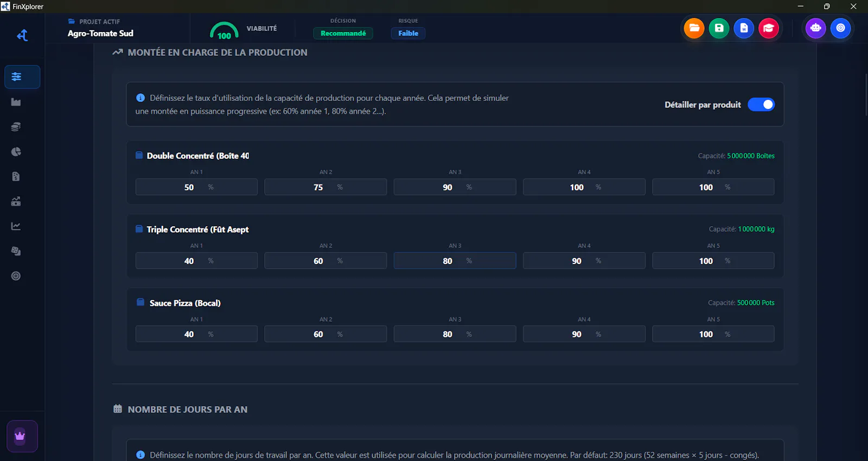Open the stacked coins icon in sidebar

[x=16, y=127]
